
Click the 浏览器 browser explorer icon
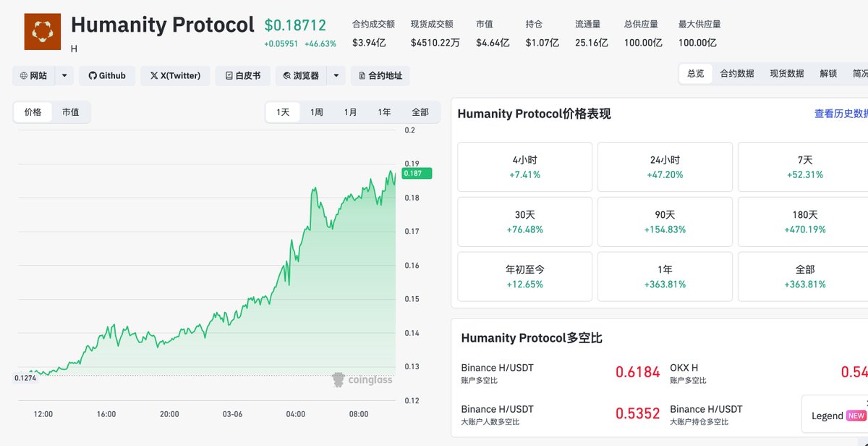[x=289, y=75]
